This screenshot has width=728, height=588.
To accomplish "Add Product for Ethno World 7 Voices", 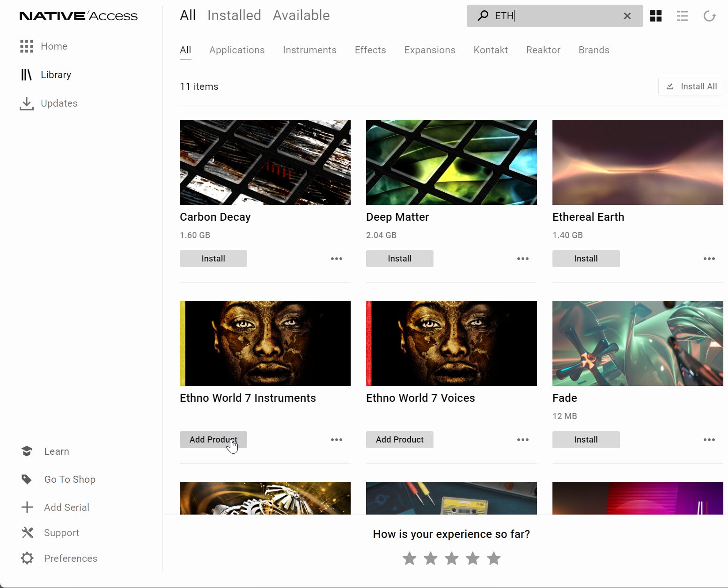I will 400,440.
